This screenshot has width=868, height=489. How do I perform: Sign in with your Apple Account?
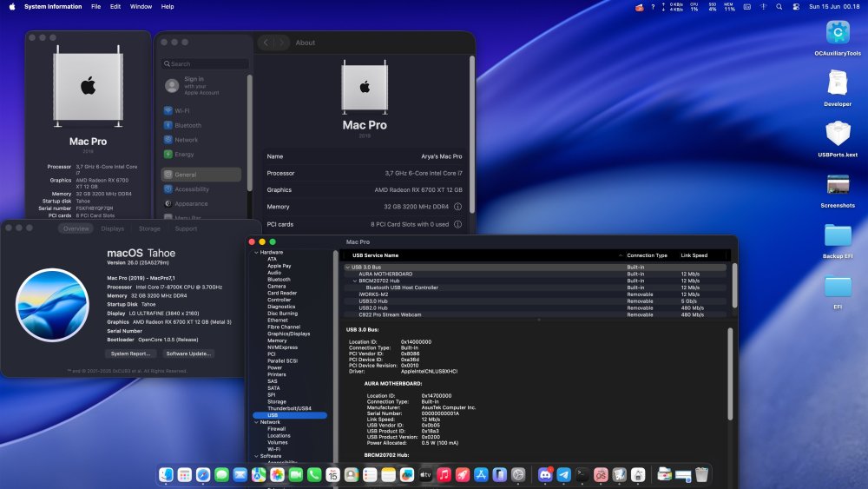click(x=201, y=86)
